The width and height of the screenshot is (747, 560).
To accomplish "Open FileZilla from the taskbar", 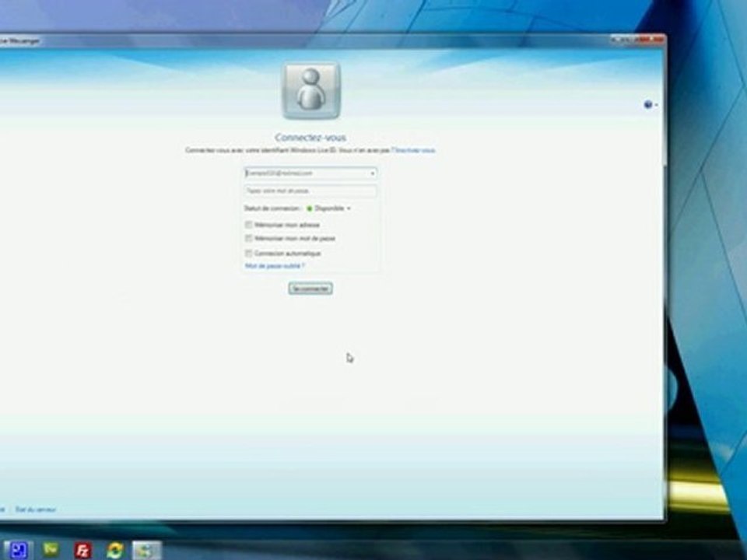I will [x=83, y=551].
